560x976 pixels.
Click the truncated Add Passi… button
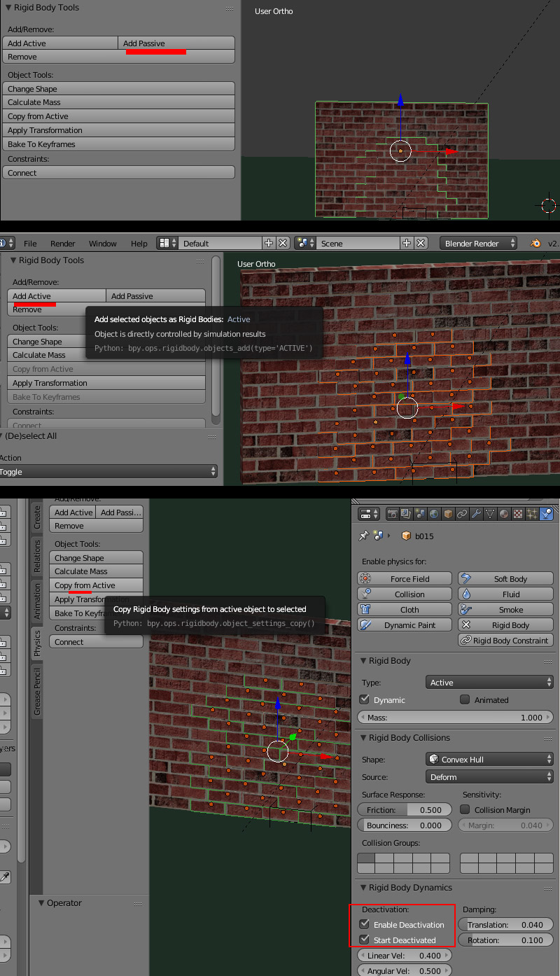coord(120,513)
